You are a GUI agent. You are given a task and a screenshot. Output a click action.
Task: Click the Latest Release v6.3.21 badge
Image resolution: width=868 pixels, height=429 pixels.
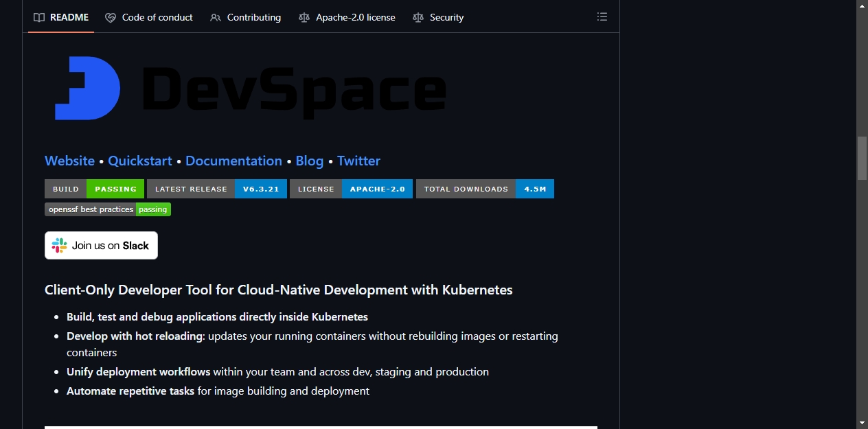click(217, 189)
